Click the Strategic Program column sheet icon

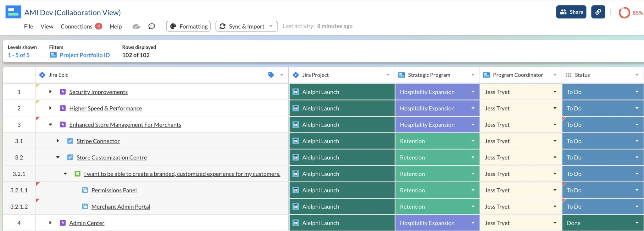(402, 75)
